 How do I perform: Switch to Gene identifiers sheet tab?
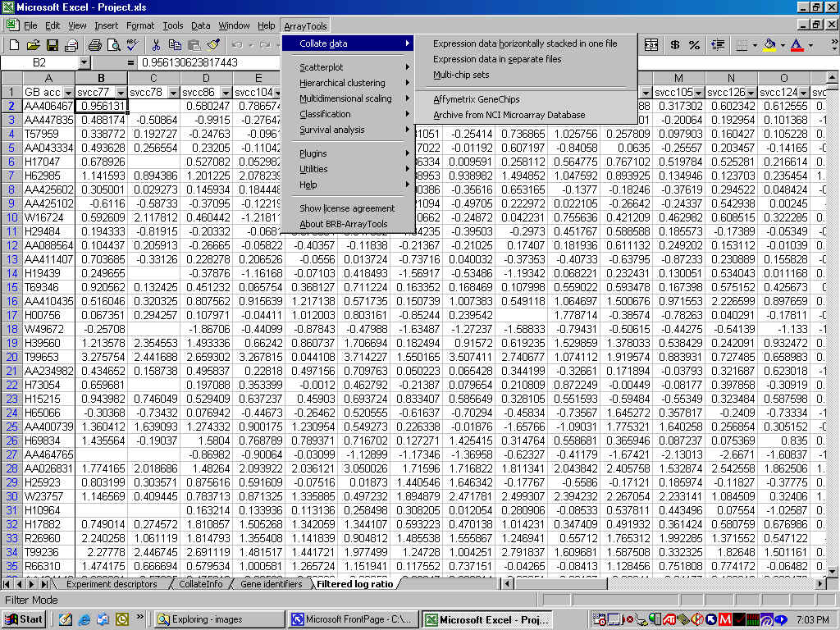pyautogui.click(x=271, y=584)
